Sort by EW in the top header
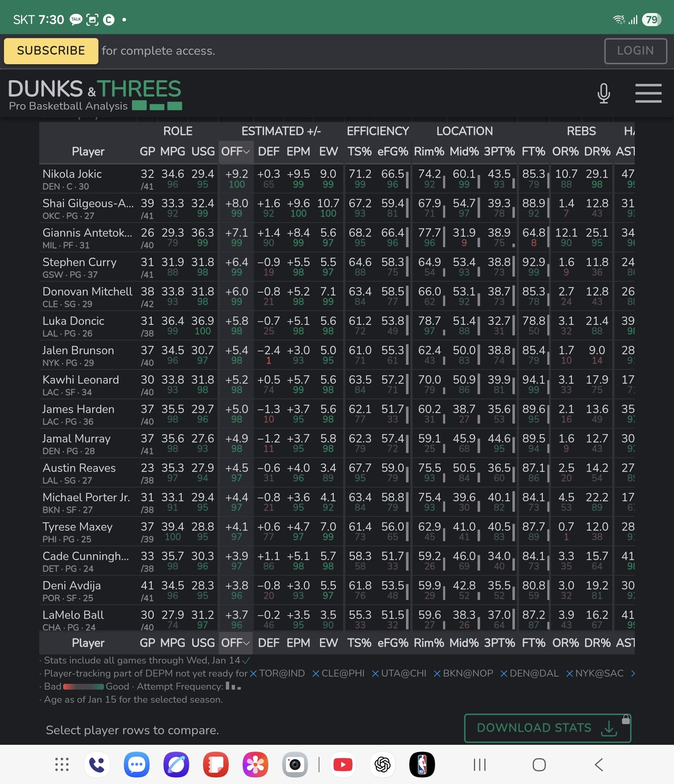674x784 pixels. [x=328, y=152]
